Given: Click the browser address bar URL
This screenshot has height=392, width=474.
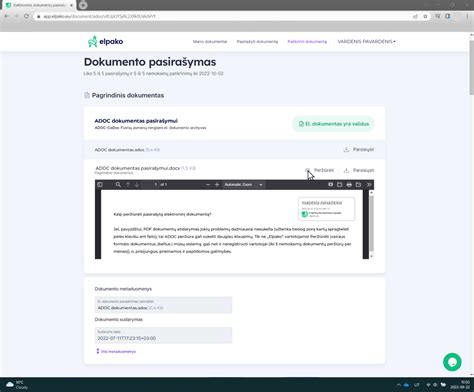Looking at the screenshot, I should (x=99, y=16).
